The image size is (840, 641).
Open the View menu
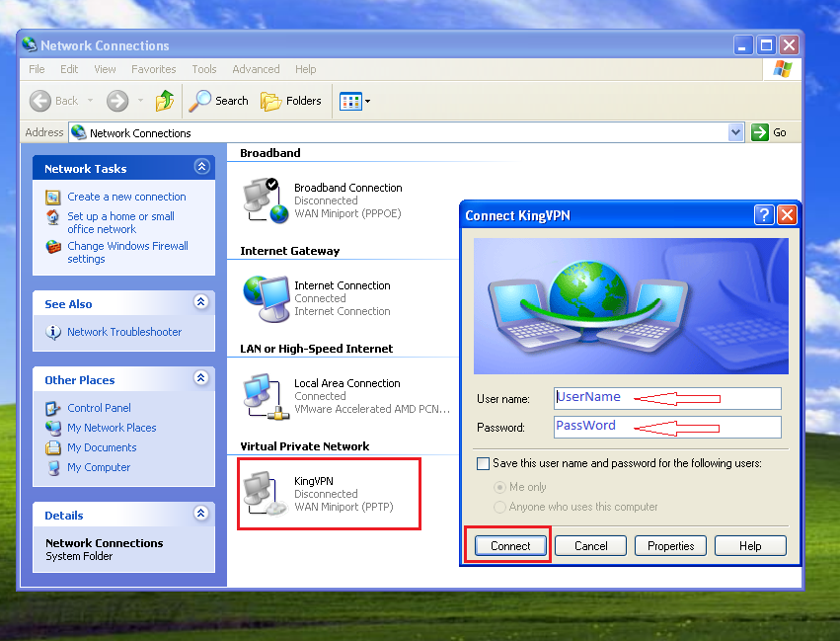105,69
